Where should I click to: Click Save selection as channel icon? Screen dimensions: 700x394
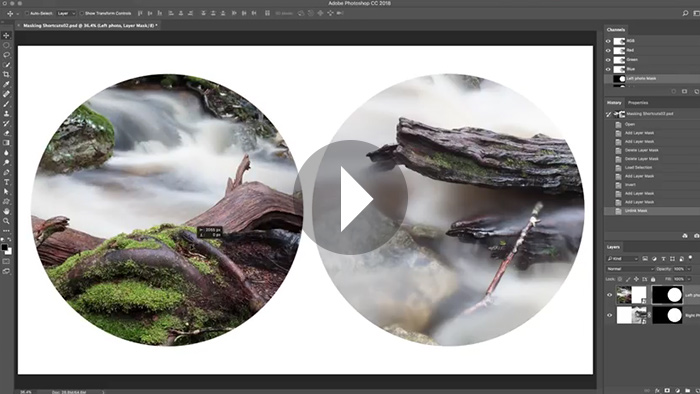pyautogui.click(x=684, y=91)
